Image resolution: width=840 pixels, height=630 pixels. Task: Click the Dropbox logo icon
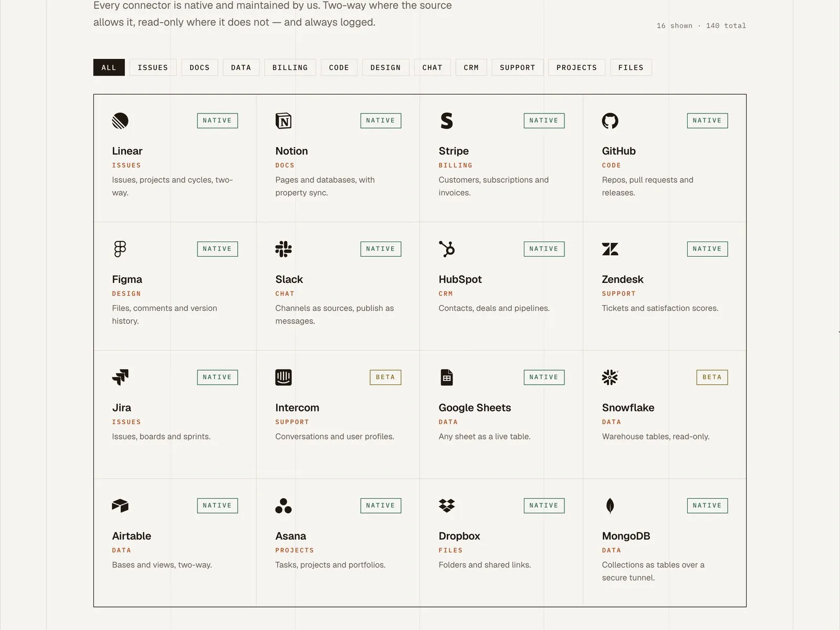[x=447, y=506]
